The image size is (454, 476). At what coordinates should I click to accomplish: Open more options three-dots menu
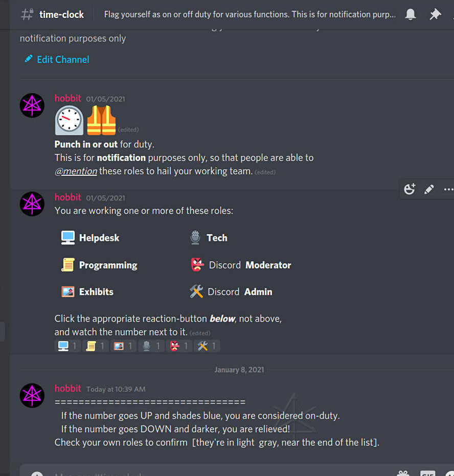point(448,189)
